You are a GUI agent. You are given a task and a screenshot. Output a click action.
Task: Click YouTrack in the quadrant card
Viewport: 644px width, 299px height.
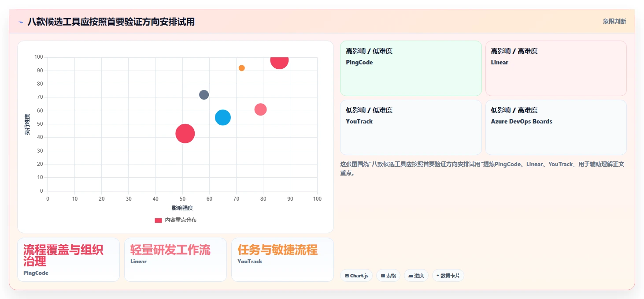[x=359, y=122]
